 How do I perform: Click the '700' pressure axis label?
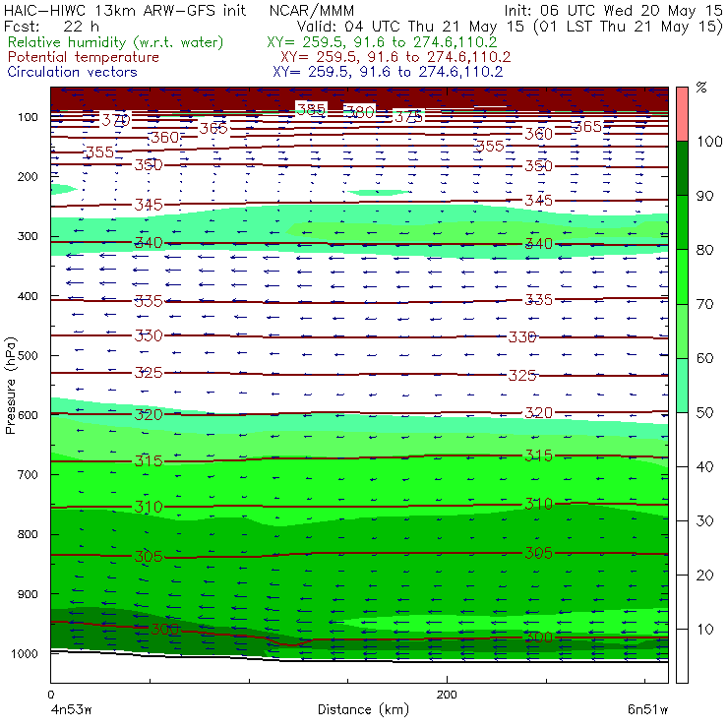coord(28,474)
